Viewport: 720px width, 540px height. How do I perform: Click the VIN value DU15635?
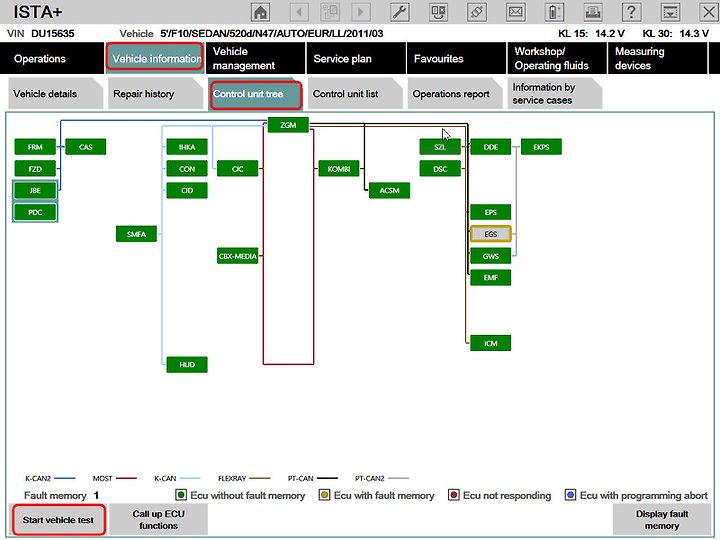coord(52,34)
